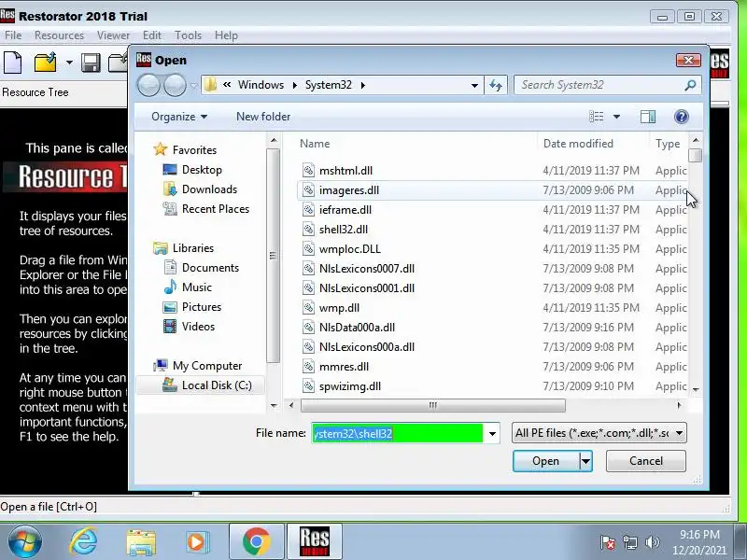The image size is (747, 560).
Task: Go forward with the dialog Forward arrow
Action: (x=175, y=85)
